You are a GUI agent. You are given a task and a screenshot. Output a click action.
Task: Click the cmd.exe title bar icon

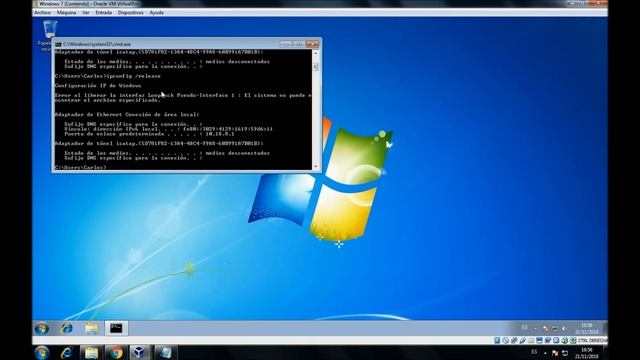[x=58, y=44]
